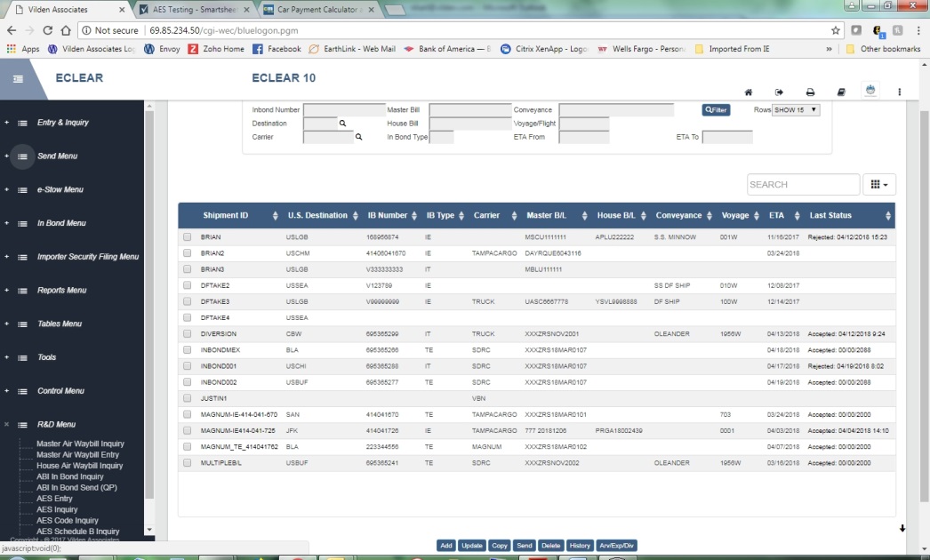This screenshot has height=560, width=930.
Task: Open the Rows SHOW 15 dropdown
Action: [x=796, y=109]
